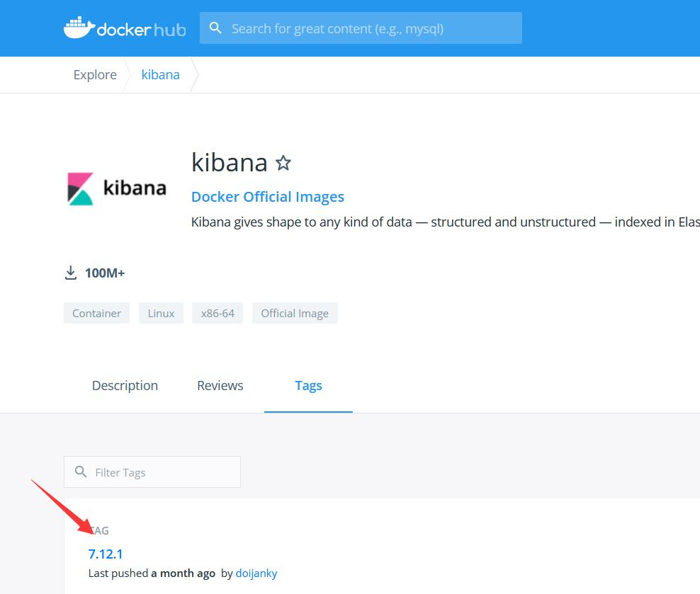Screen dimensions: 700x594
Task: Switch to the Reviews tab
Action: point(220,385)
